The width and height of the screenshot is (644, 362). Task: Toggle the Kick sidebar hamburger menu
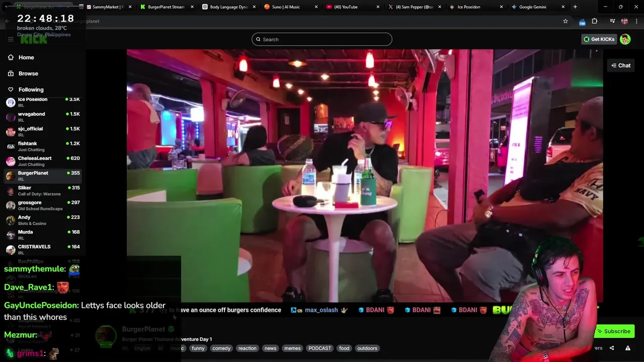tap(11, 39)
